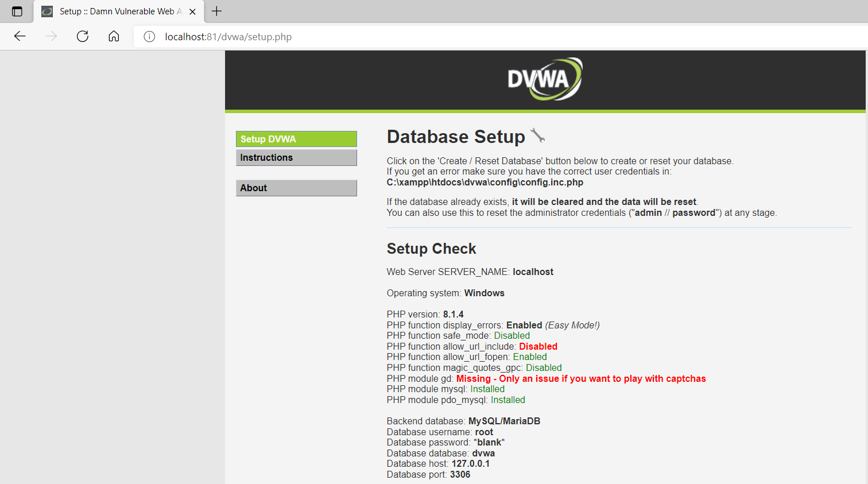Select the highlighted Setup DVWA sidebar entry

coord(296,138)
